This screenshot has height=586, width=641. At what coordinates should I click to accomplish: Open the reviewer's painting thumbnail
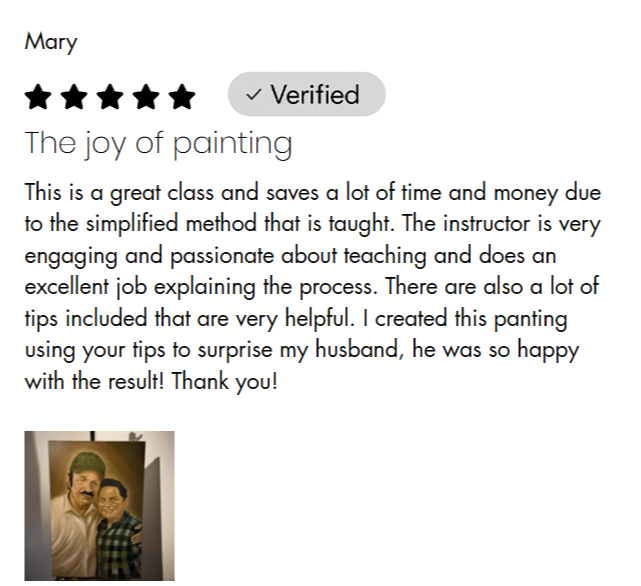pyautogui.click(x=99, y=506)
